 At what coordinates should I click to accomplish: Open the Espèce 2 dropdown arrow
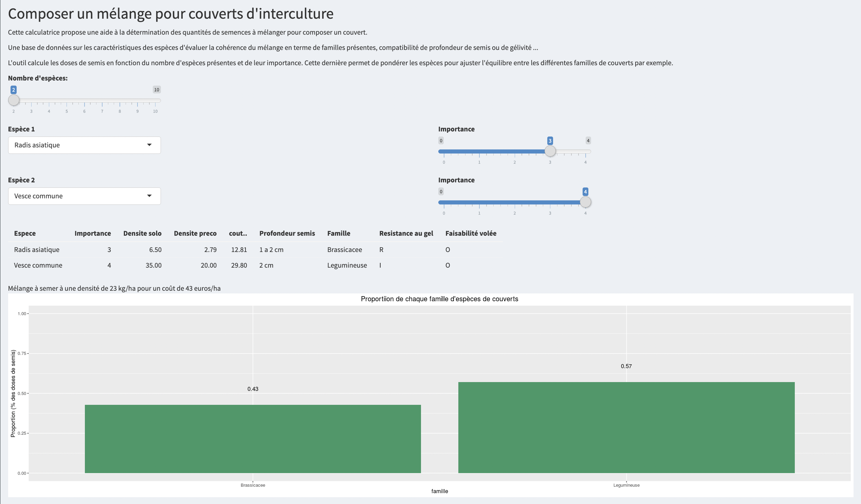(149, 196)
